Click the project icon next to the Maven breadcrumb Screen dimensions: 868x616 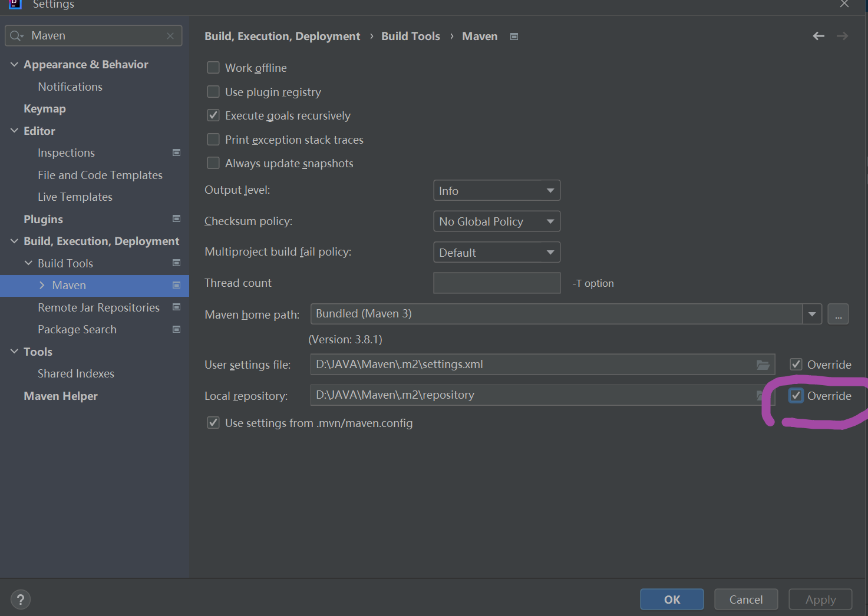coord(514,37)
